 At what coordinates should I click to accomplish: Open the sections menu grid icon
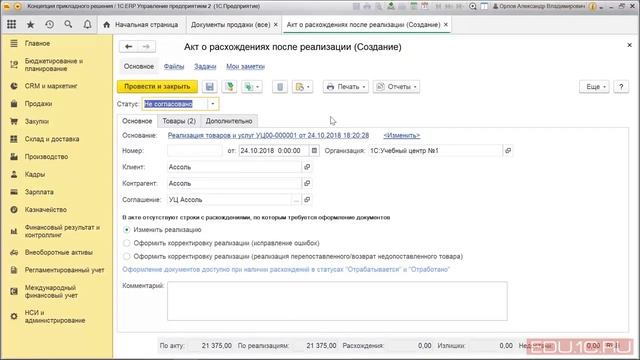(x=11, y=24)
